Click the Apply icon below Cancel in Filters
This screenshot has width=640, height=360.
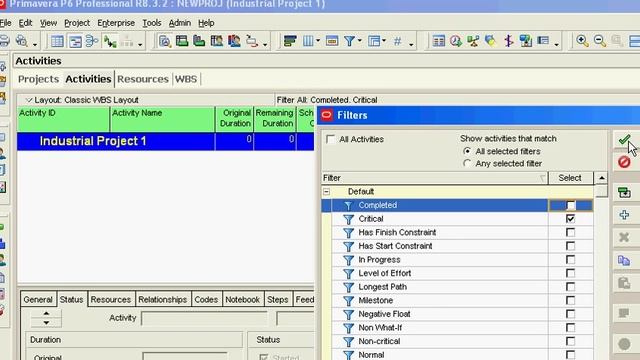click(624, 192)
